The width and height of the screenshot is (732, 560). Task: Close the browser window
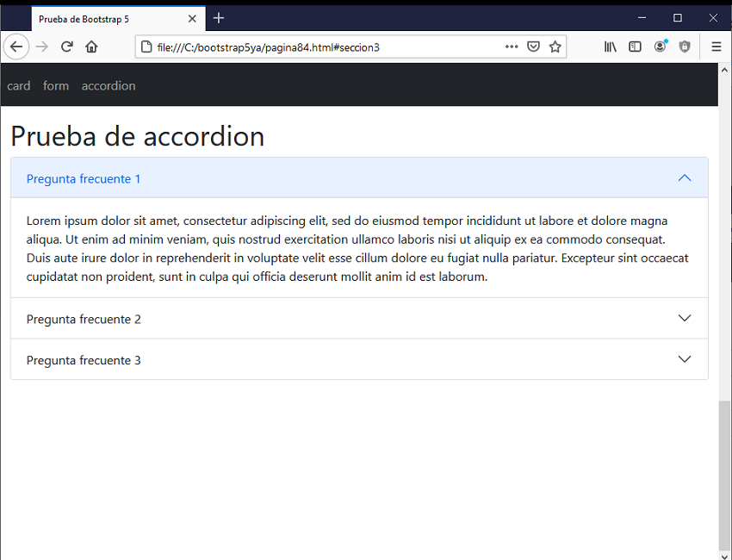tap(713, 18)
